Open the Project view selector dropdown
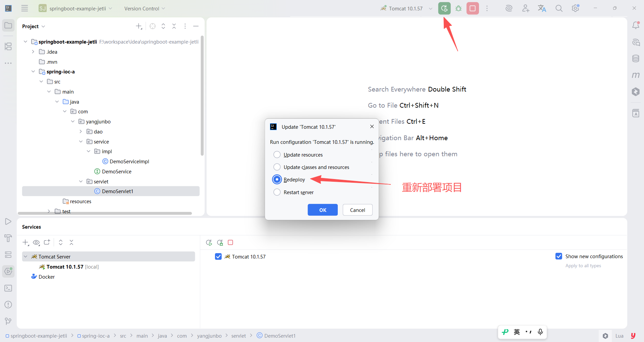This screenshot has height=342, width=644. 34,26
